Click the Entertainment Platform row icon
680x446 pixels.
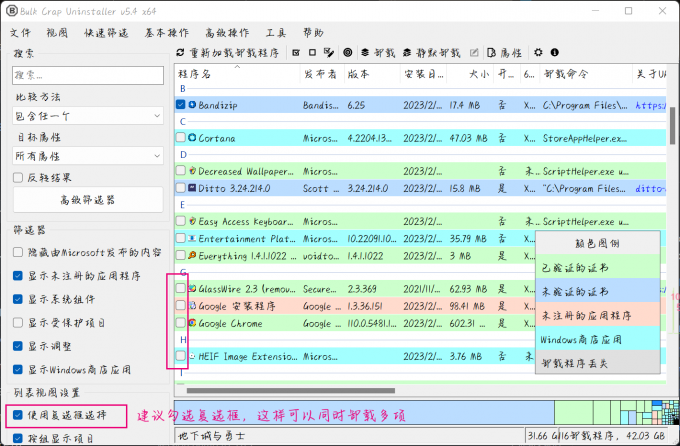point(192,238)
